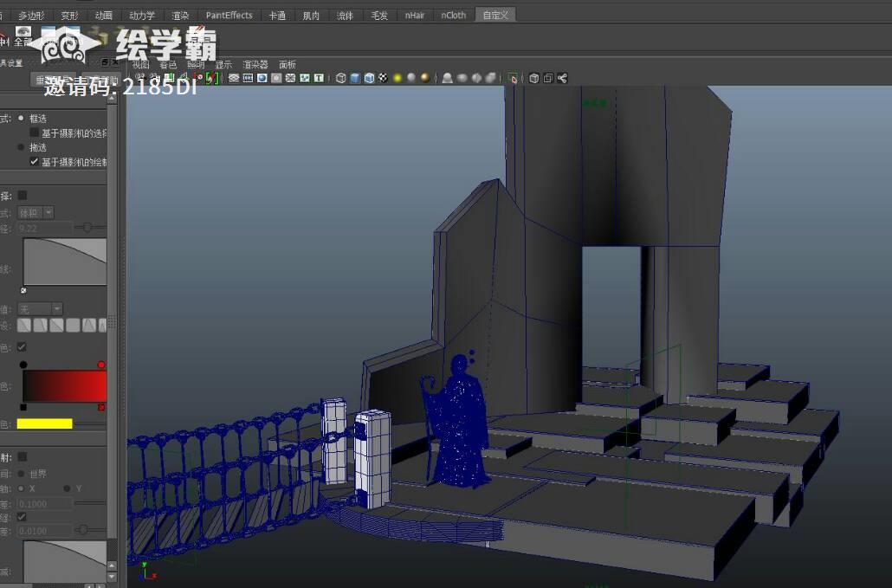Toggle the falloff color checkbox above gradient
The width and height of the screenshot is (892, 588).
(22, 347)
